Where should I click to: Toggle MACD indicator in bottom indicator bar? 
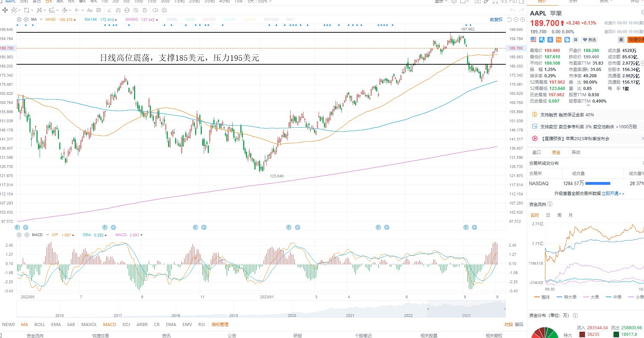[109, 324]
